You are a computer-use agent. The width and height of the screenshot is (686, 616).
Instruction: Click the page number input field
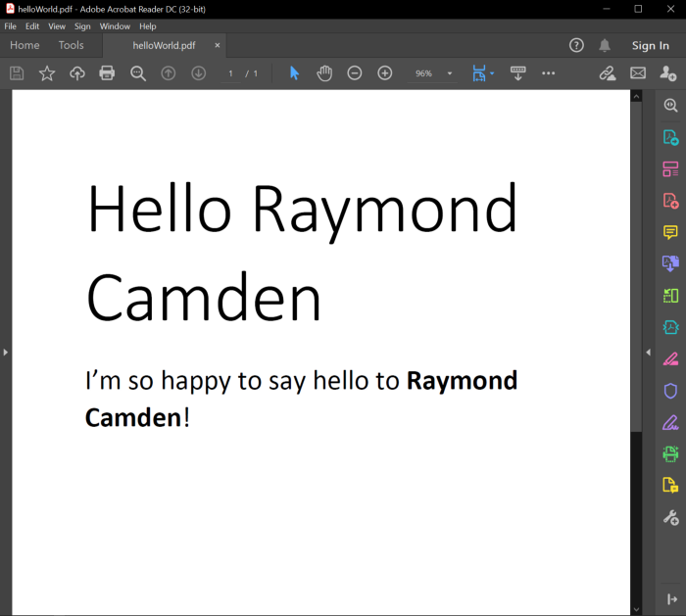(x=231, y=73)
